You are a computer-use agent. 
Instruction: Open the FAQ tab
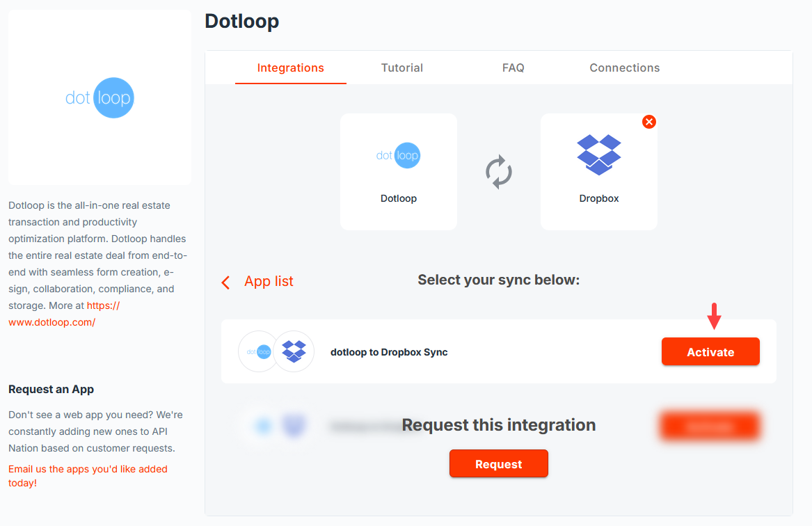click(x=514, y=67)
